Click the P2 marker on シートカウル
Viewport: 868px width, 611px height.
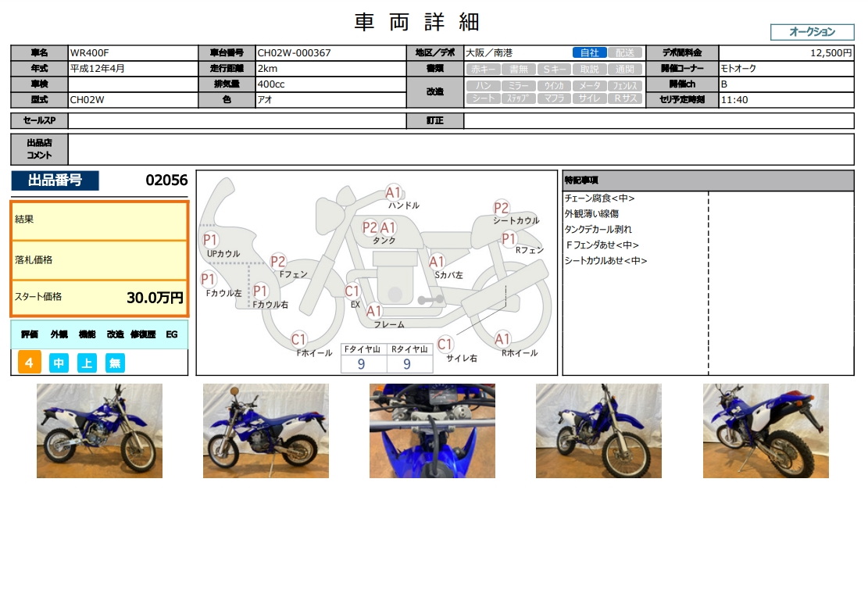click(x=502, y=208)
